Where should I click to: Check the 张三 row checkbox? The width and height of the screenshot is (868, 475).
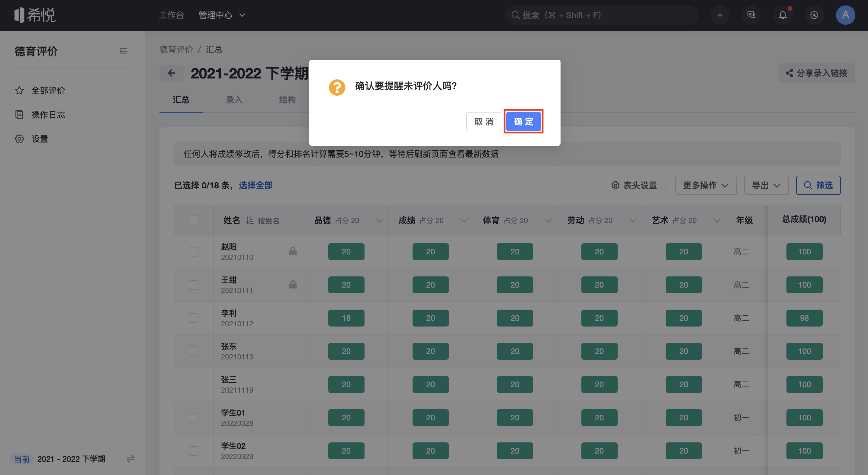[x=193, y=384]
